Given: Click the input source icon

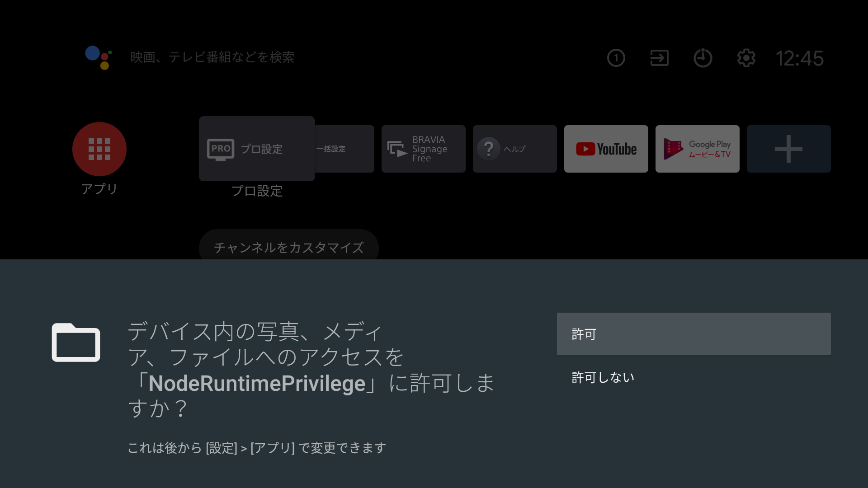Looking at the screenshot, I should coord(659,58).
